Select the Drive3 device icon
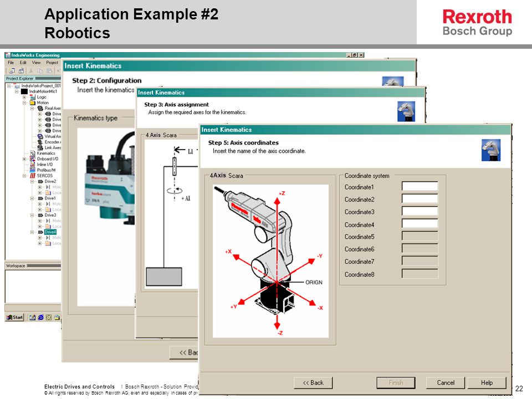This screenshot has height=399, width=532. [x=40, y=216]
